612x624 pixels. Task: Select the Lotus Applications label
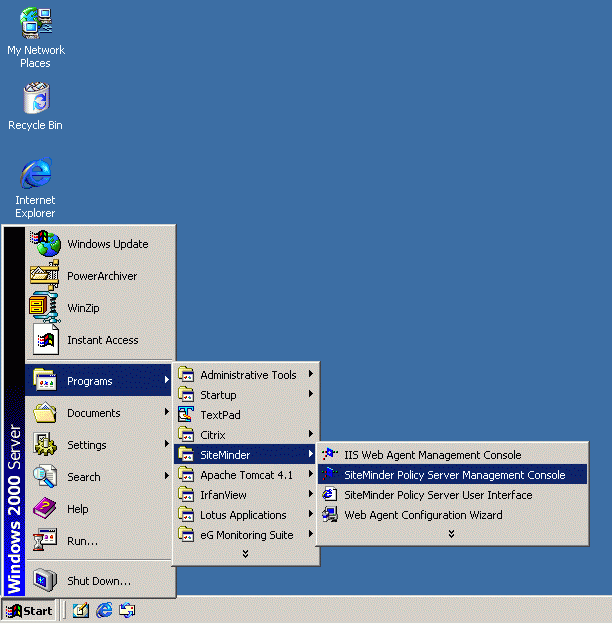click(243, 515)
